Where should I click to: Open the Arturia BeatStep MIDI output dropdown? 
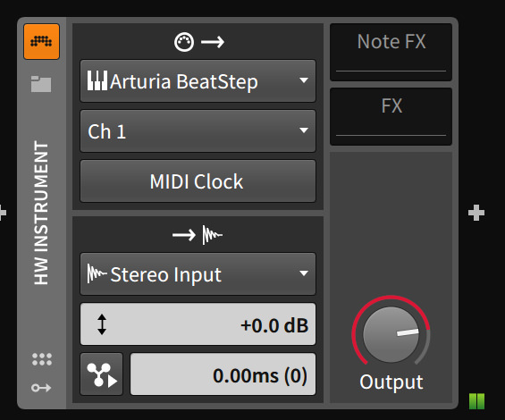click(x=198, y=80)
